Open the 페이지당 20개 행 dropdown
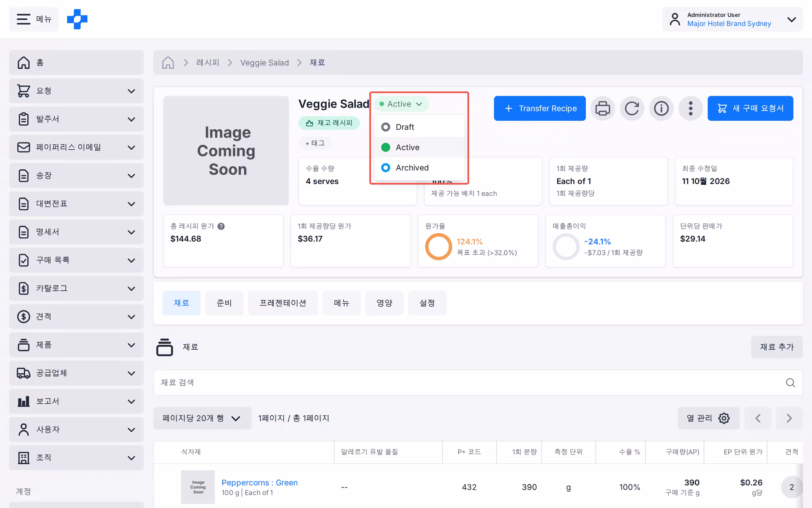The width and height of the screenshot is (812, 508). [x=202, y=418]
